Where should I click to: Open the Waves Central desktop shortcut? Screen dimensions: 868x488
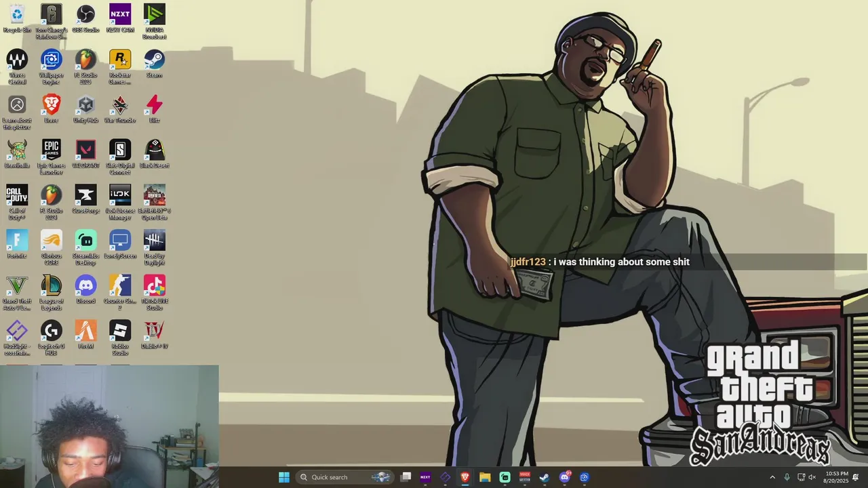pos(17,67)
